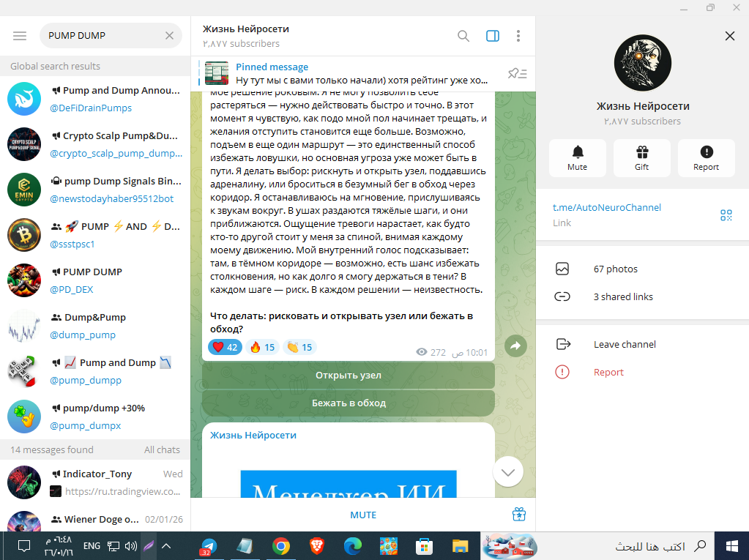Report the channel via exclamation button
The height and width of the screenshot is (560, 749).
point(707,158)
